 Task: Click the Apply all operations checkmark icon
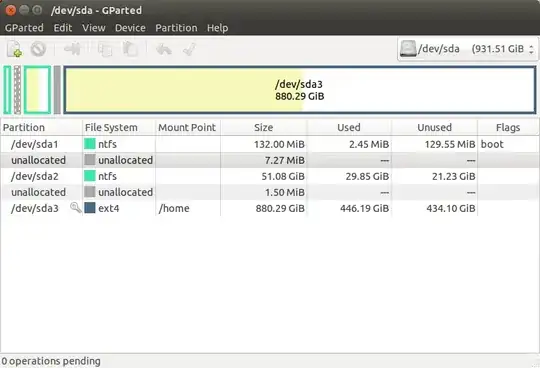coord(189,49)
